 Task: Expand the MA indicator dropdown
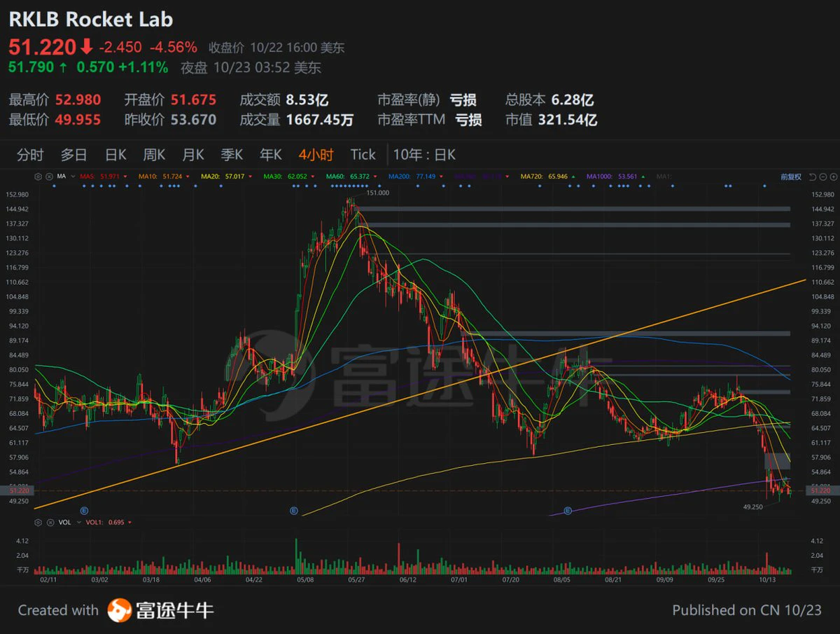point(72,177)
